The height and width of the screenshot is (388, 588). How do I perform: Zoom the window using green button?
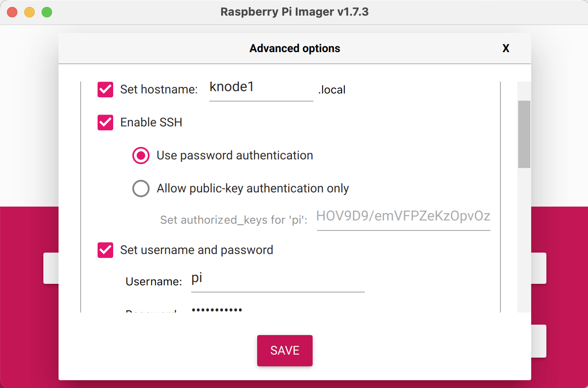[47, 12]
